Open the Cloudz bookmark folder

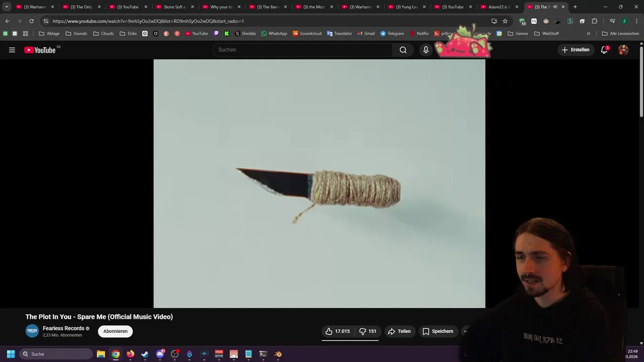pos(103,34)
